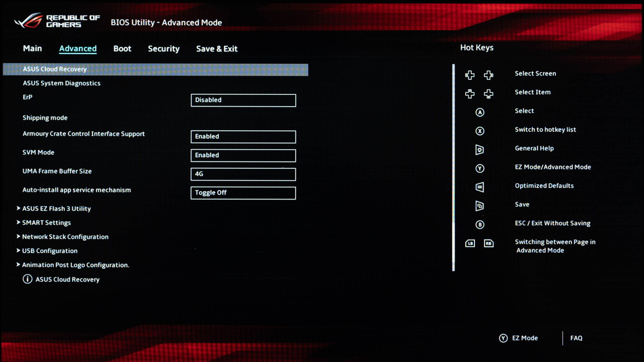This screenshot has height=362, width=644.
Task: Click right D-pad icon for Select Item
Action: (x=488, y=94)
